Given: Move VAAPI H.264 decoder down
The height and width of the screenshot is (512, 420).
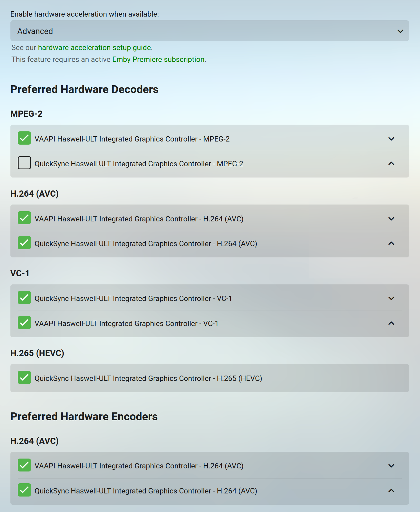Looking at the screenshot, I should click(x=391, y=219).
